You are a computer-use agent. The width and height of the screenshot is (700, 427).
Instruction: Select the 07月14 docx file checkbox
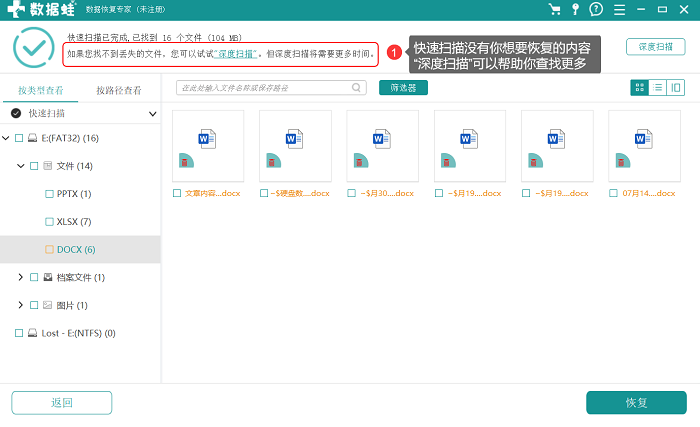tap(613, 193)
